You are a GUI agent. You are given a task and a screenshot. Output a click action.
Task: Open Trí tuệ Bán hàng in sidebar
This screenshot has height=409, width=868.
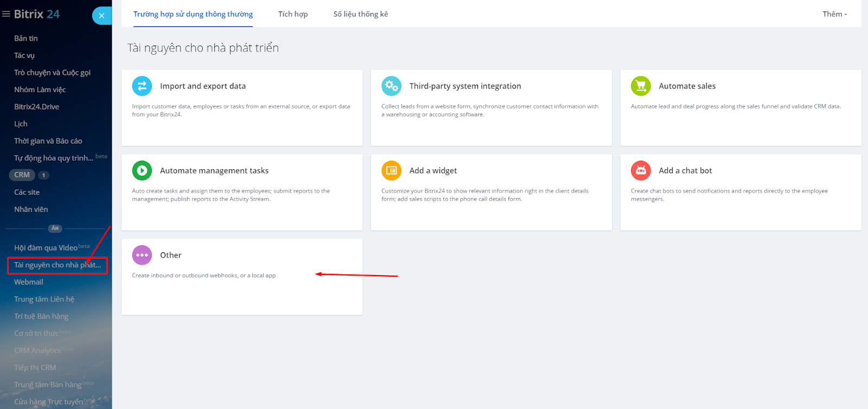(x=41, y=316)
